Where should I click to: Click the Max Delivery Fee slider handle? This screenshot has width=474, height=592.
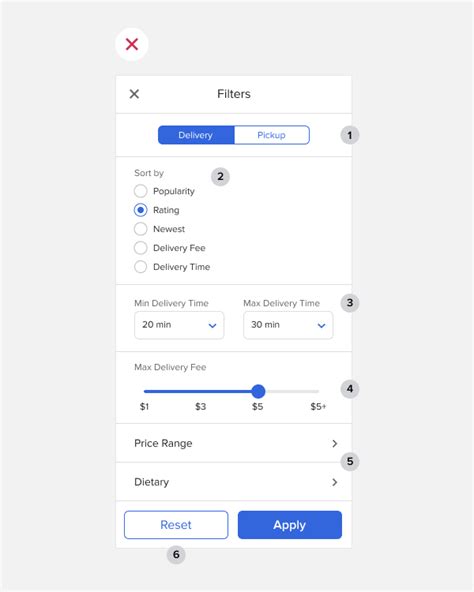(258, 392)
